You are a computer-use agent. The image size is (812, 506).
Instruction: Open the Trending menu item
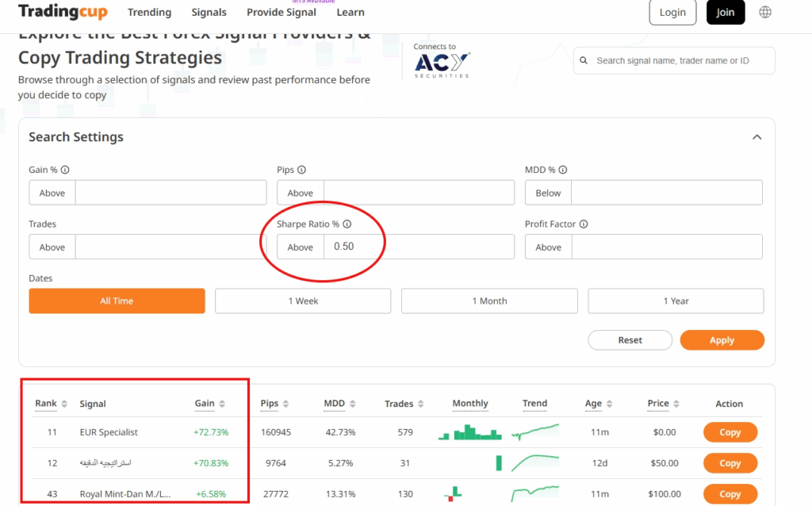tap(149, 13)
